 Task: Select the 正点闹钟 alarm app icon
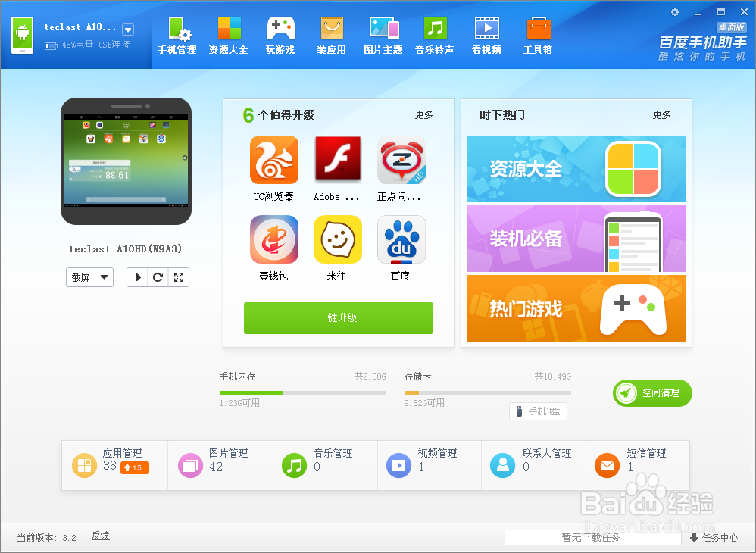pos(401,160)
